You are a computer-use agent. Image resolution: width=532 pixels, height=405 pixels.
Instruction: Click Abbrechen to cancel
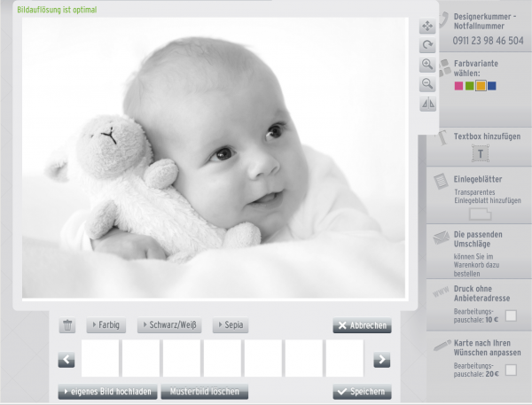click(x=362, y=325)
